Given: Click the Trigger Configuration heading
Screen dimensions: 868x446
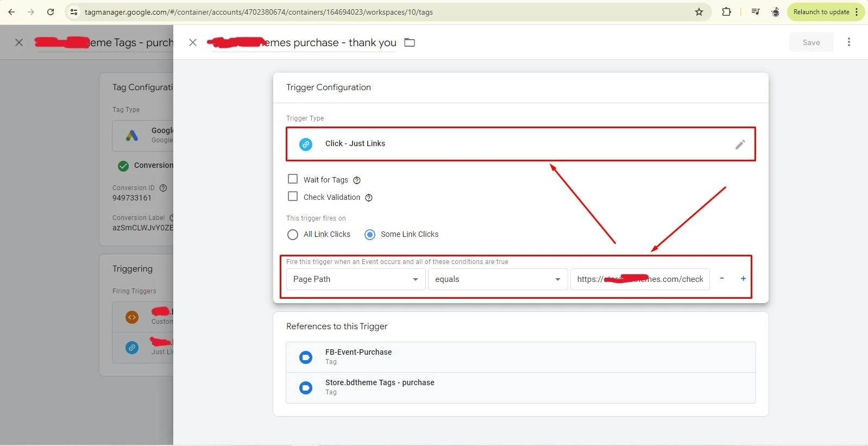Looking at the screenshot, I should tap(329, 87).
